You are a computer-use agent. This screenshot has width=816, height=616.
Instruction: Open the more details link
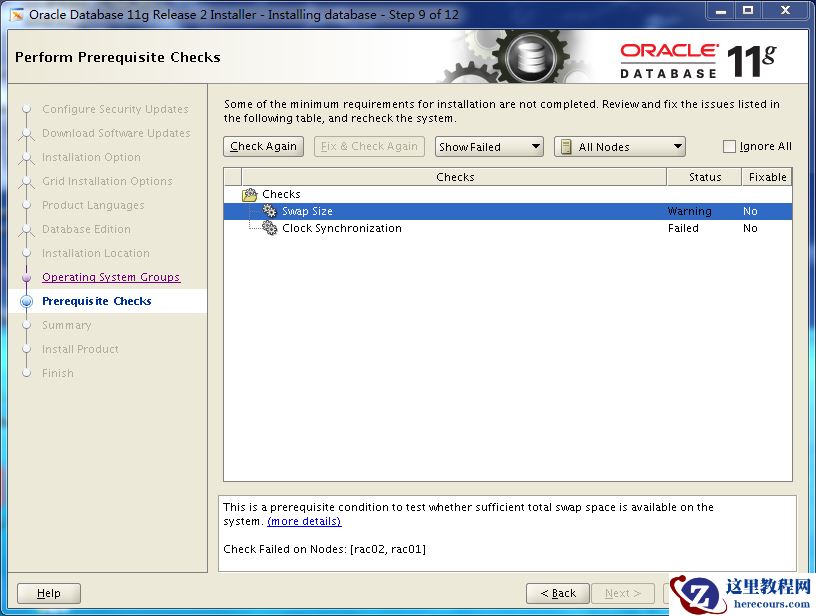pos(304,521)
